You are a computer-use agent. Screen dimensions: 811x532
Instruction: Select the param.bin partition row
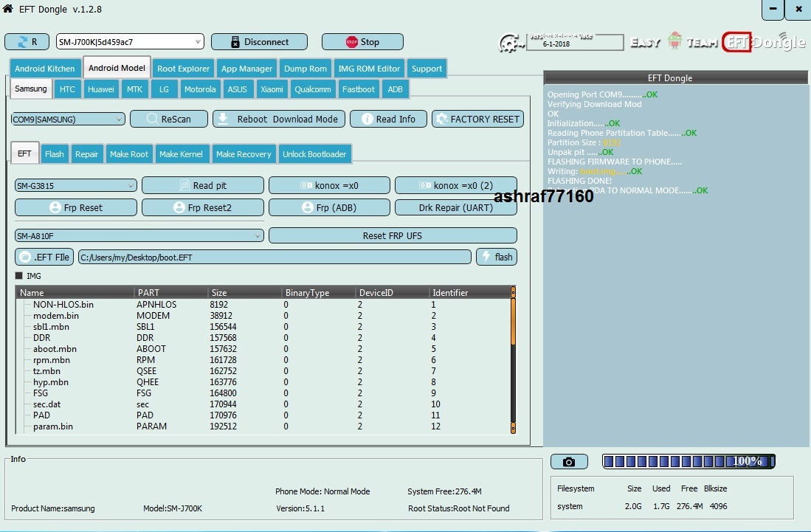263,426
